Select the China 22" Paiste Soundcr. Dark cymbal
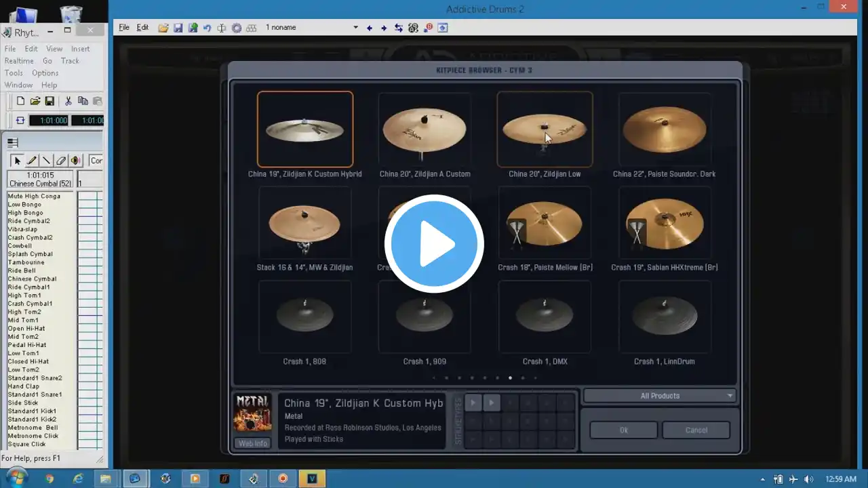 point(664,130)
